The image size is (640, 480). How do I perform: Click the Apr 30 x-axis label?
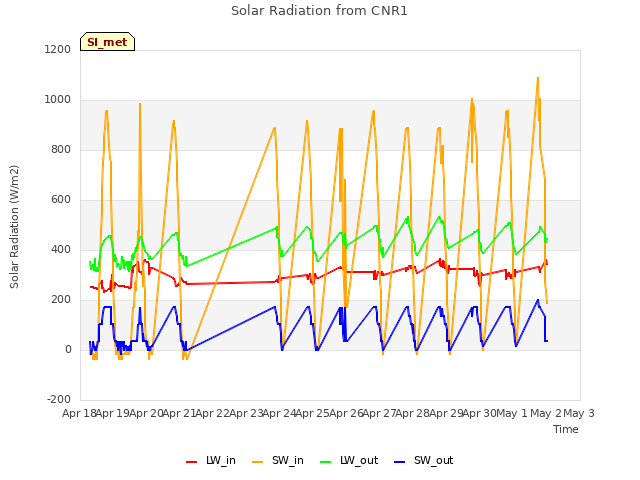click(479, 413)
